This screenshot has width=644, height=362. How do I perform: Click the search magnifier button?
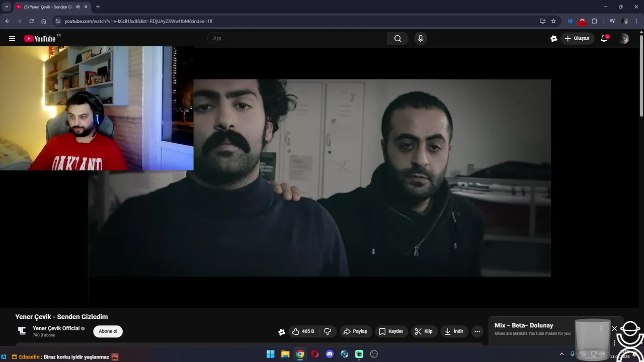(397, 39)
